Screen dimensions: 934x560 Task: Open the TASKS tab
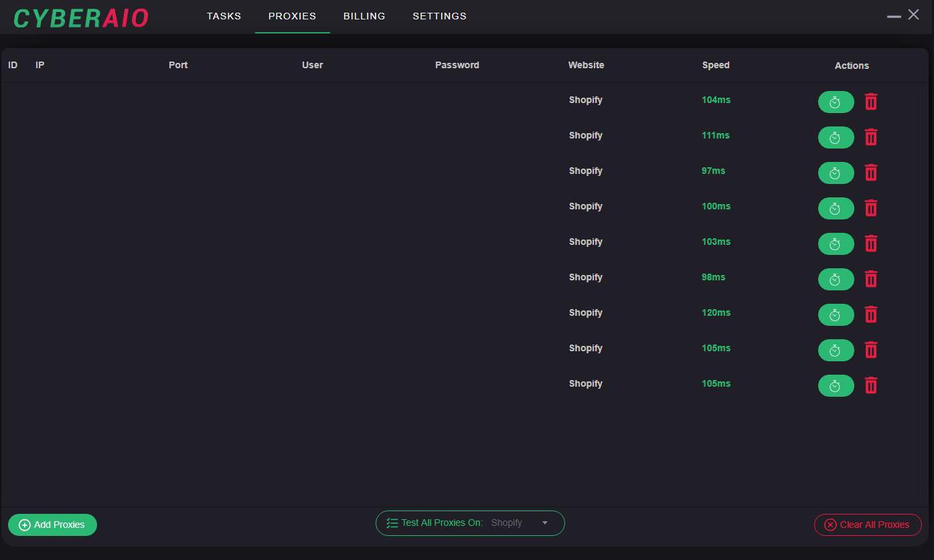[224, 16]
